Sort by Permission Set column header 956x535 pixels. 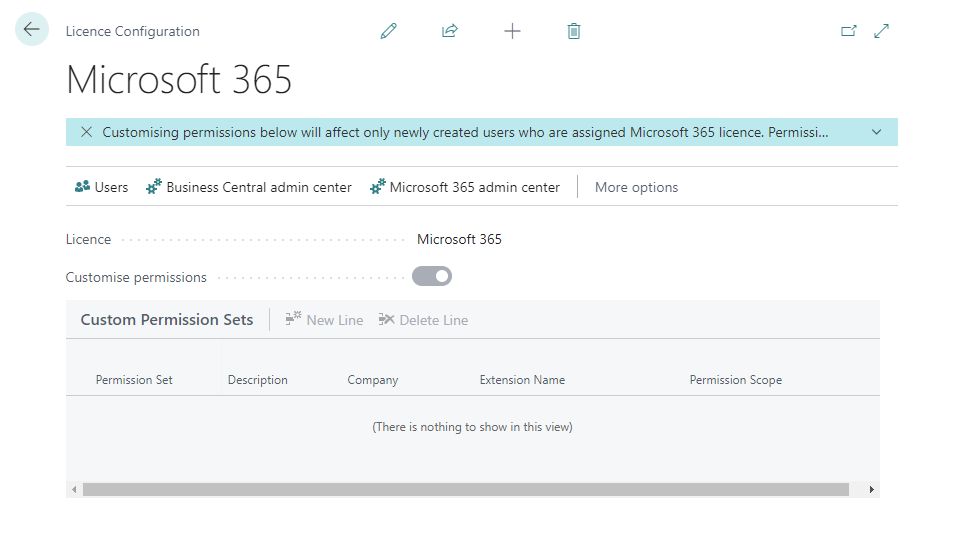pyautogui.click(x=134, y=380)
